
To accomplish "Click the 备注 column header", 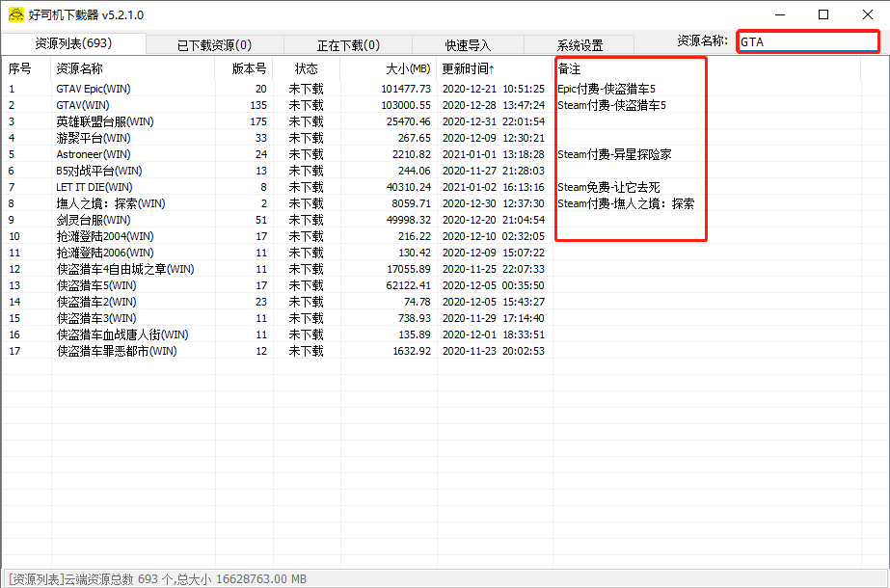I will click(x=707, y=68).
